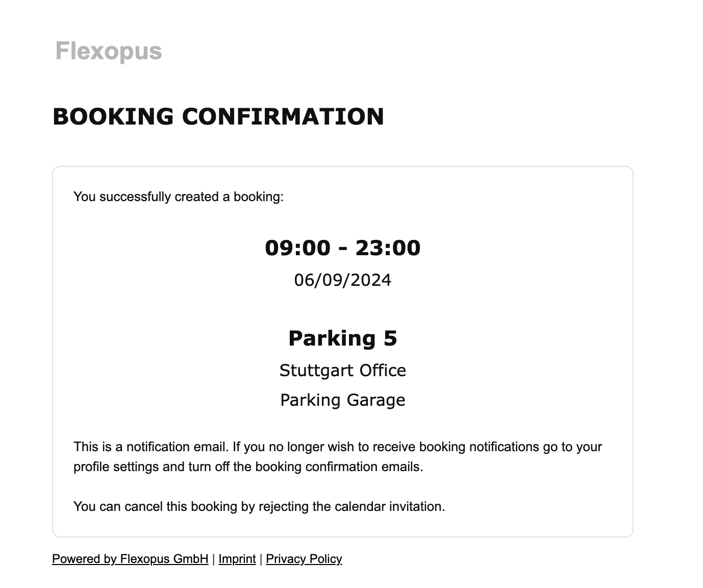703x588 pixels.
Task: Click 'This is a notification email' sentence
Action: pyautogui.click(x=151, y=447)
